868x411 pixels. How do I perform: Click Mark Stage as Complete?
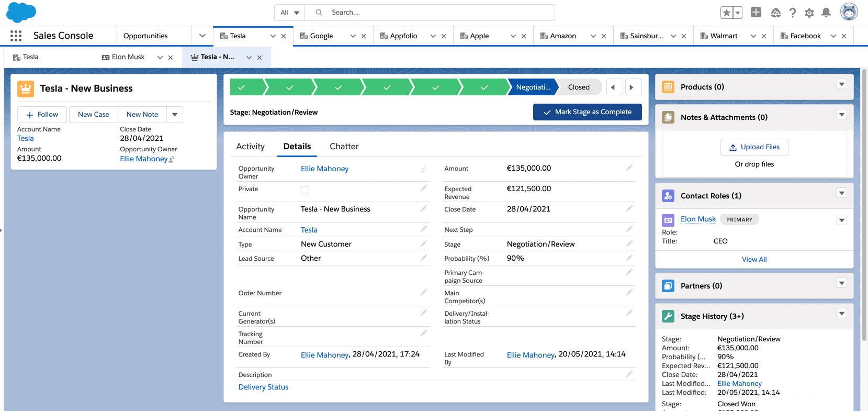click(588, 112)
